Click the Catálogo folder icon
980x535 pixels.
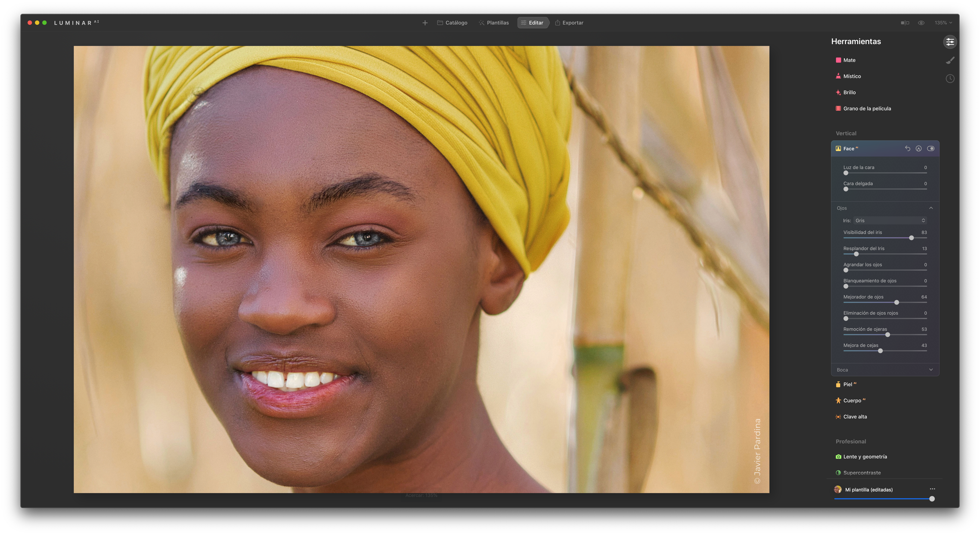point(440,23)
